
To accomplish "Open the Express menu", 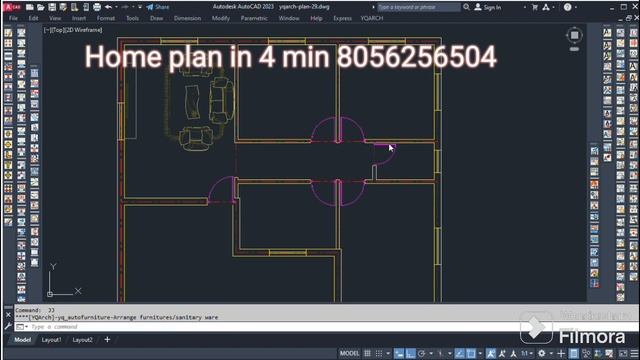I will pos(342,18).
